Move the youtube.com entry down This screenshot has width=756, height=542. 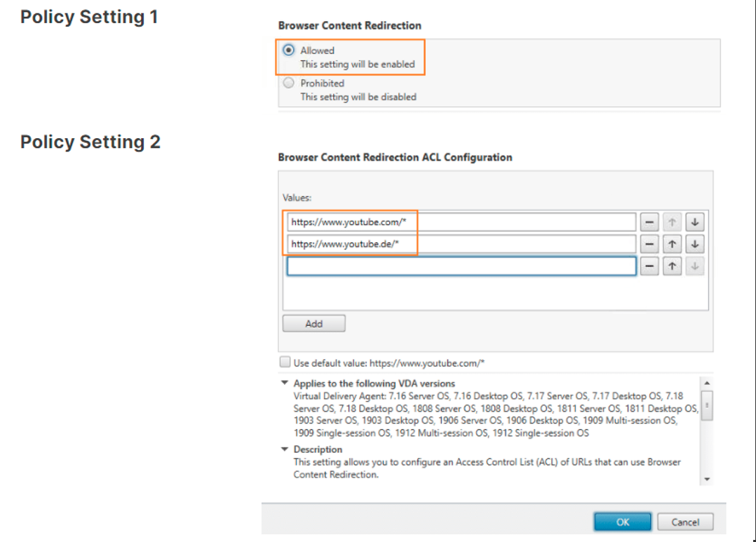click(694, 222)
